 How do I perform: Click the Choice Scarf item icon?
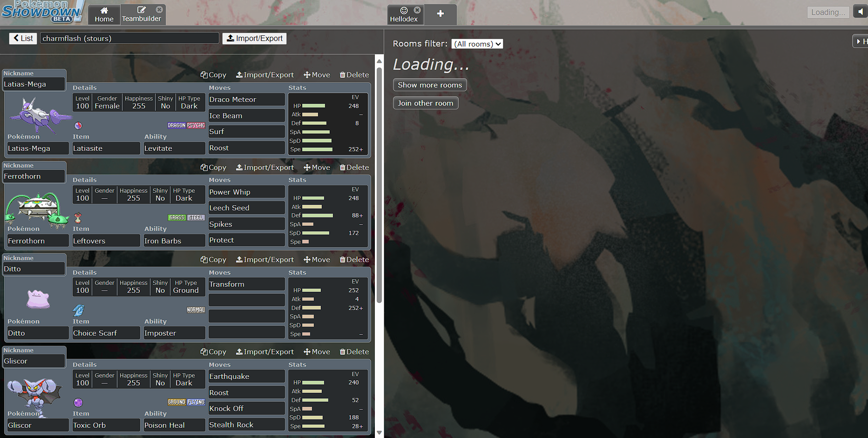pyautogui.click(x=79, y=310)
